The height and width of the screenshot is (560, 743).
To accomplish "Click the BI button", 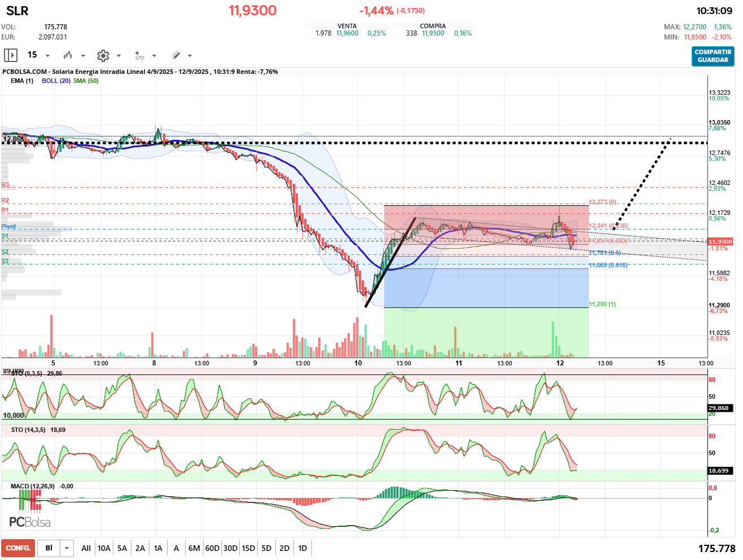I will (49, 548).
